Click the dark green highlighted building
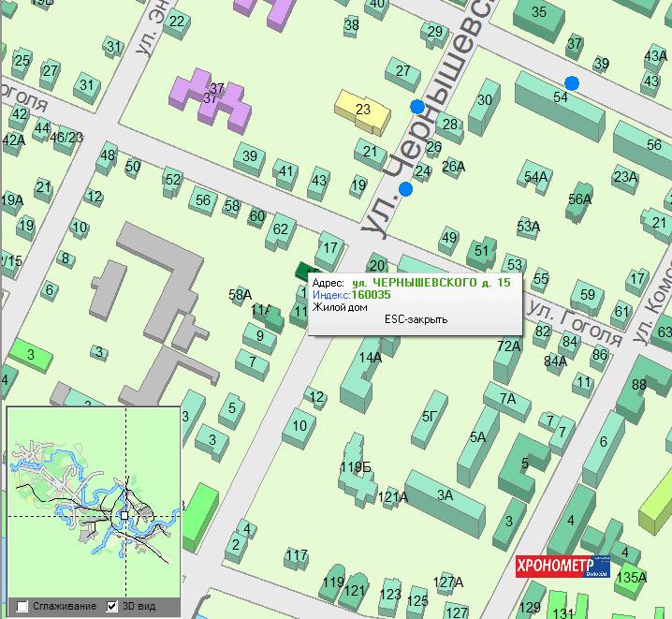Screen dimensions: 672x619 coord(303,271)
